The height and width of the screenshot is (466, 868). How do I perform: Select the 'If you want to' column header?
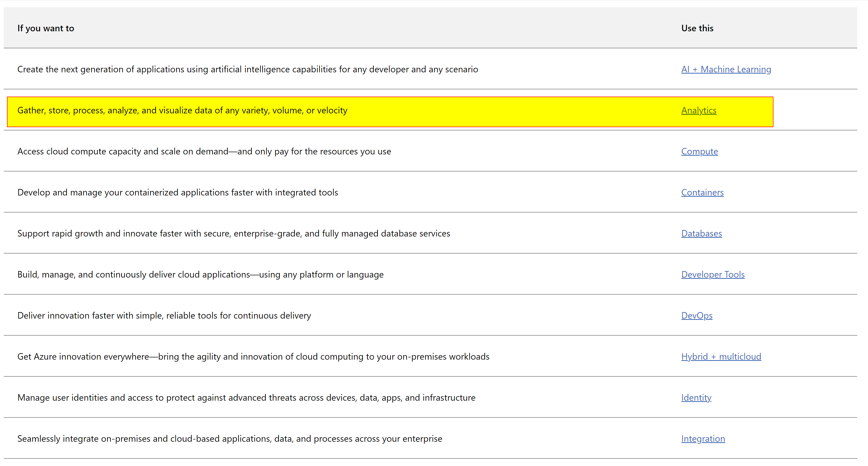pyautogui.click(x=46, y=28)
